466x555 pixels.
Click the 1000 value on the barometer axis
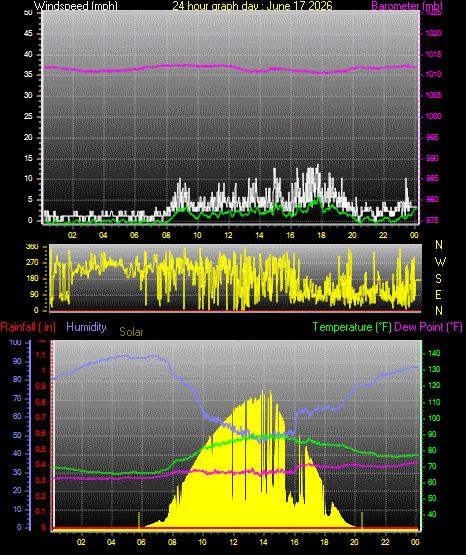[x=433, y=116]
